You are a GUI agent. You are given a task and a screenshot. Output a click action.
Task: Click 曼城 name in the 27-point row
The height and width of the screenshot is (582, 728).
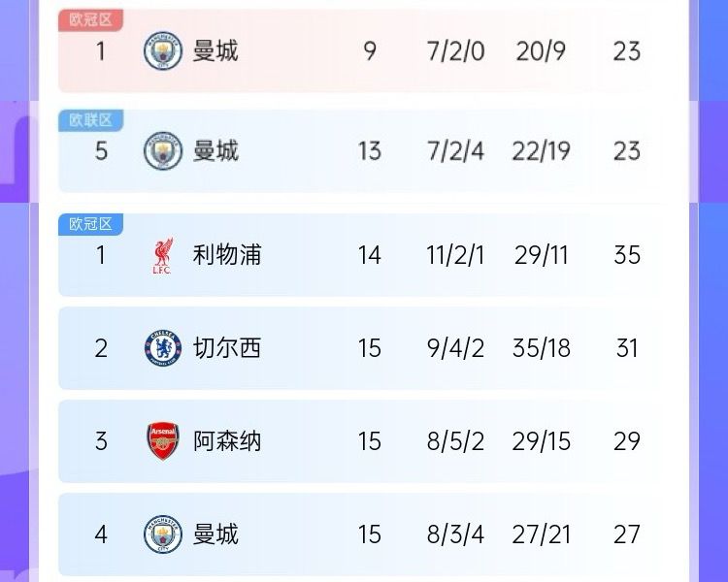point(215,534)
